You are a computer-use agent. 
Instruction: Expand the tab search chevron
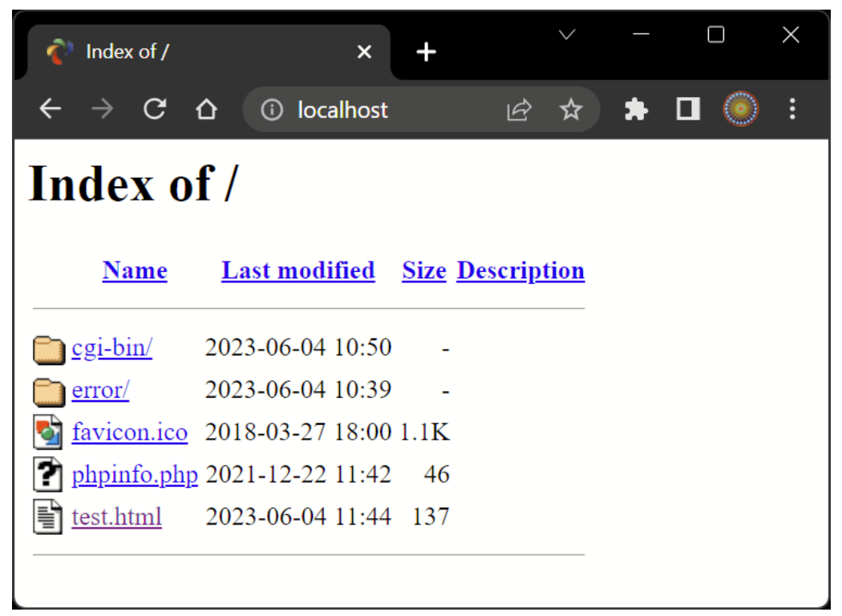(x=567, y=35)
